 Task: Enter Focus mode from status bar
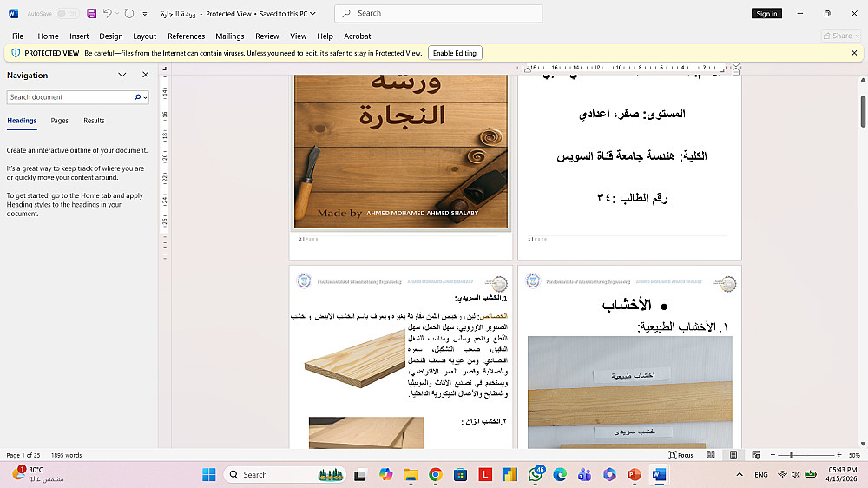pos(681,455)
